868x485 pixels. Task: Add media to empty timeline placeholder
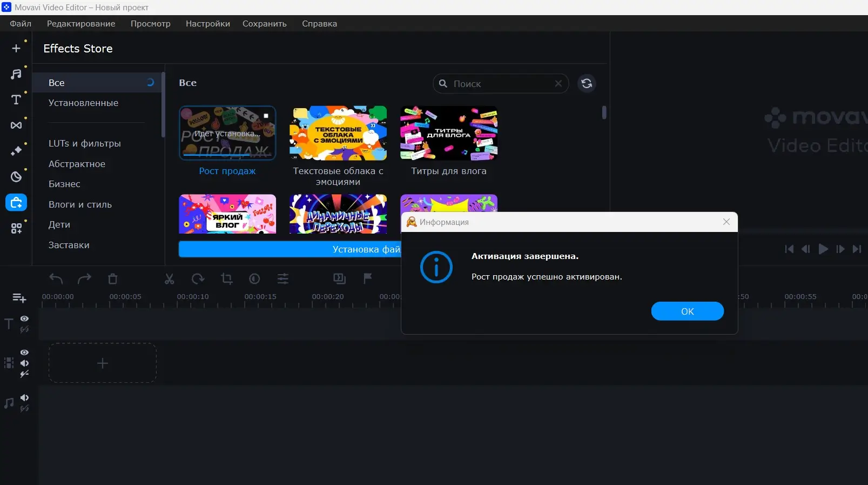point(103,363)
